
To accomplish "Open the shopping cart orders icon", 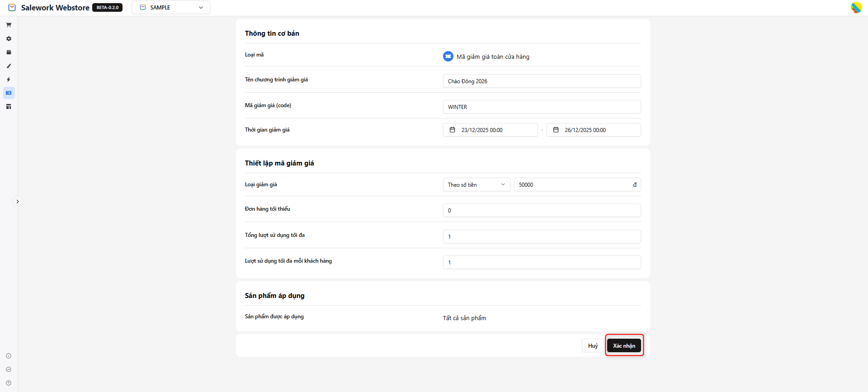I will click(x=9, y=25).
